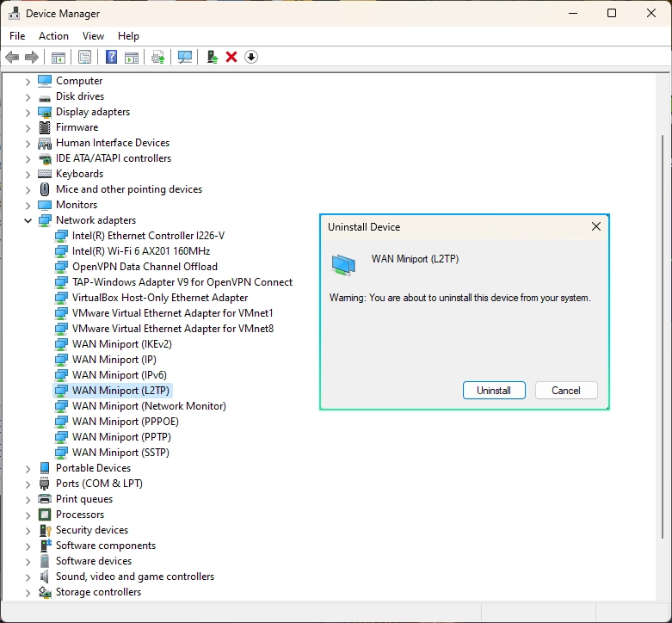Click the Ports (COM & LPT) icon
672x623 pixels.
tap(45, 484)
